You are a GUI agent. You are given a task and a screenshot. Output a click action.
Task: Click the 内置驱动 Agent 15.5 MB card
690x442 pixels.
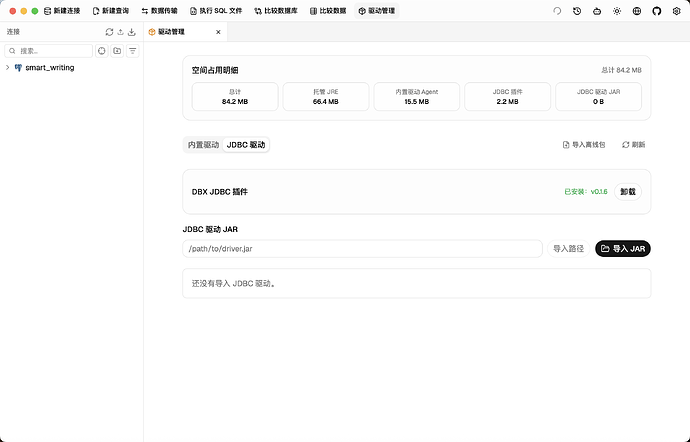[x=417, y=96]
